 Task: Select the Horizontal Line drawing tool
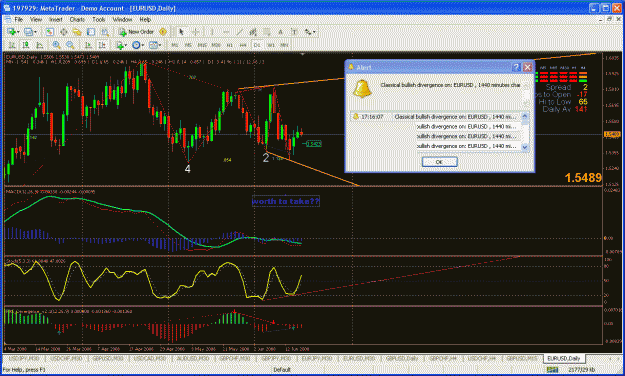tap(226, 32)
